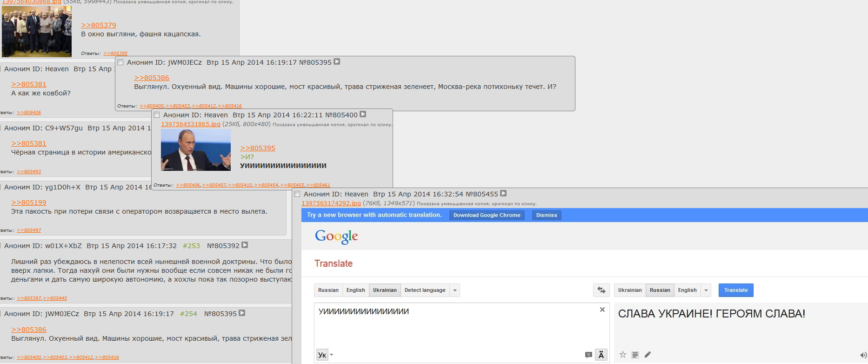Click the listen speaker icon
Viewport: 868px width, 364px height.
click(x=864, y=356)
